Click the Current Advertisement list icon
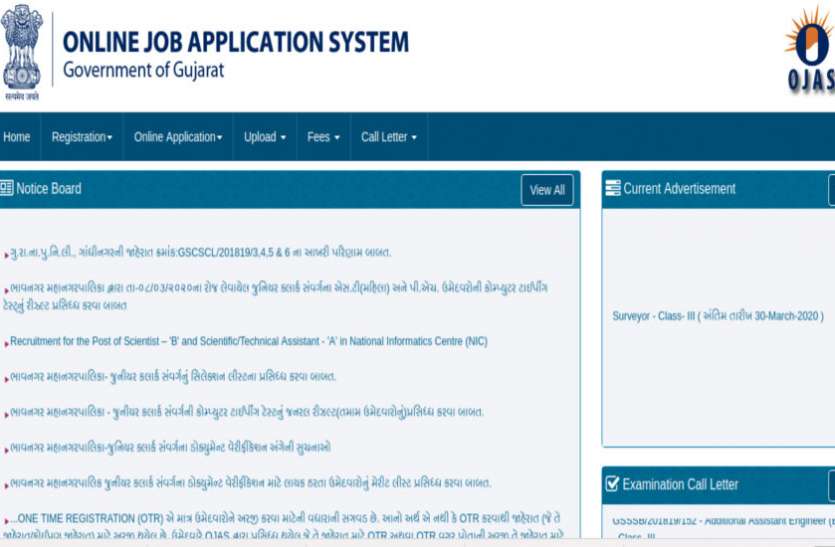Image resolution: width=835 pixels, height=547 pixels. 613,188
